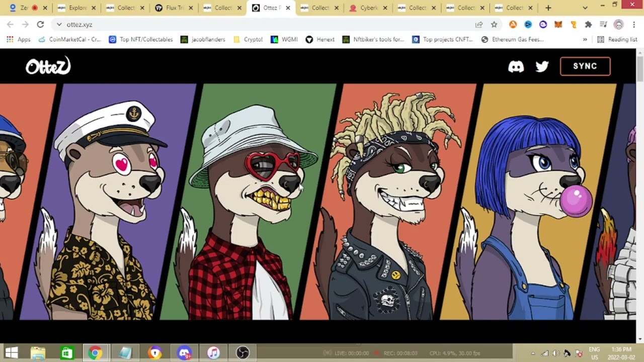Open the WGMI bookmark
Screen dimensions: 644x362
[x=284, y=39]
